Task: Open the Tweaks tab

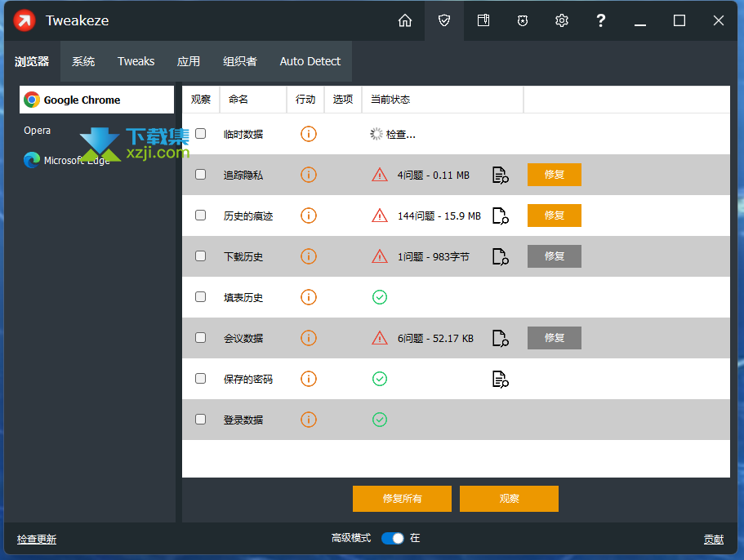Action: 136,61
